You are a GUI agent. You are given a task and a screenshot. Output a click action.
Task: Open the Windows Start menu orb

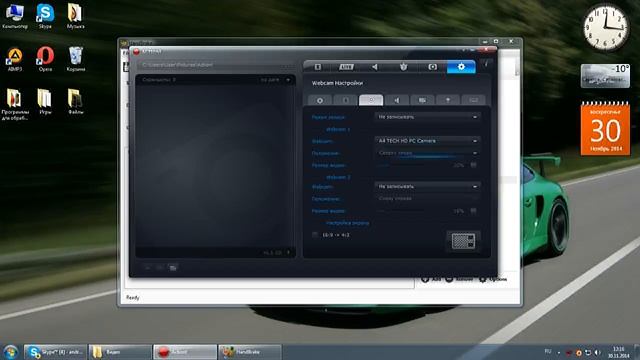(x=11, y=352)
